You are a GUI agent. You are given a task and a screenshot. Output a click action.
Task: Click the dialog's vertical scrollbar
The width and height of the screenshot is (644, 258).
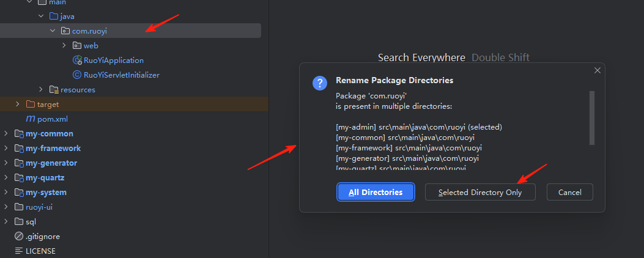pos(591,117)
